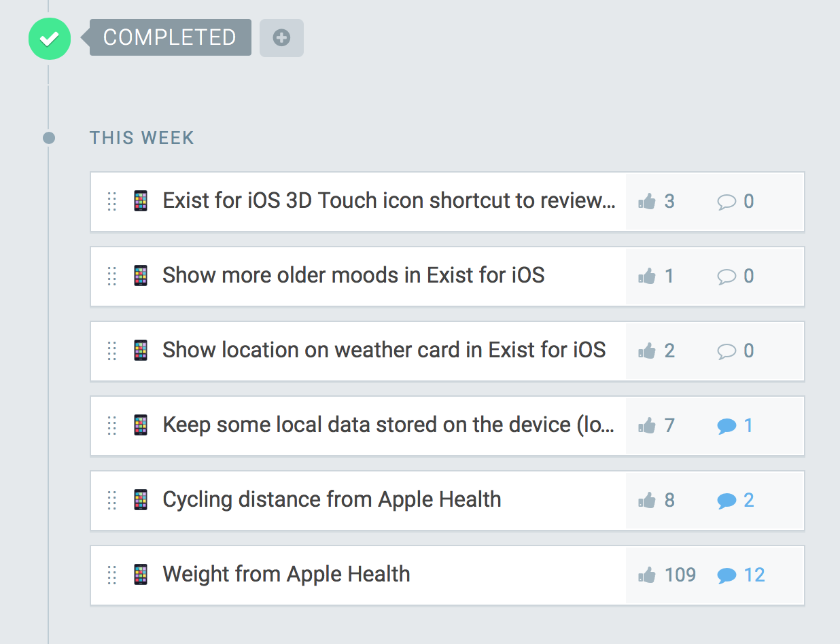
Task: Click thumbs-up on Keep some local data
Action: point(647,426)
